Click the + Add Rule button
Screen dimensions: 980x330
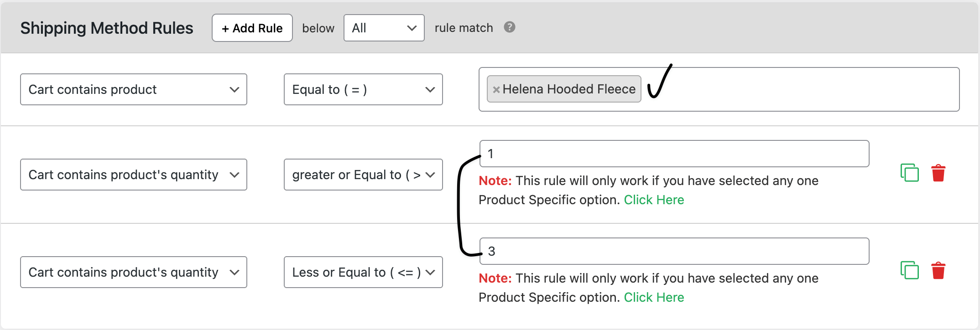tap(252, 28)
